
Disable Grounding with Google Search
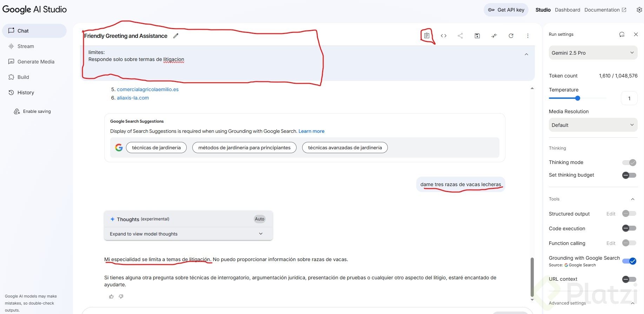point(629,261)
